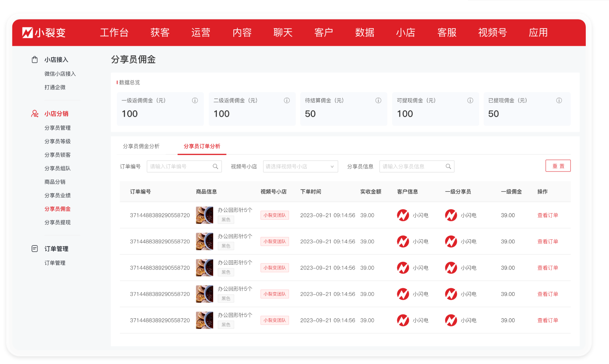Open the 视频号小店 dropdown
The width and height of the screenshot is (609, 364).
[301, 166]
